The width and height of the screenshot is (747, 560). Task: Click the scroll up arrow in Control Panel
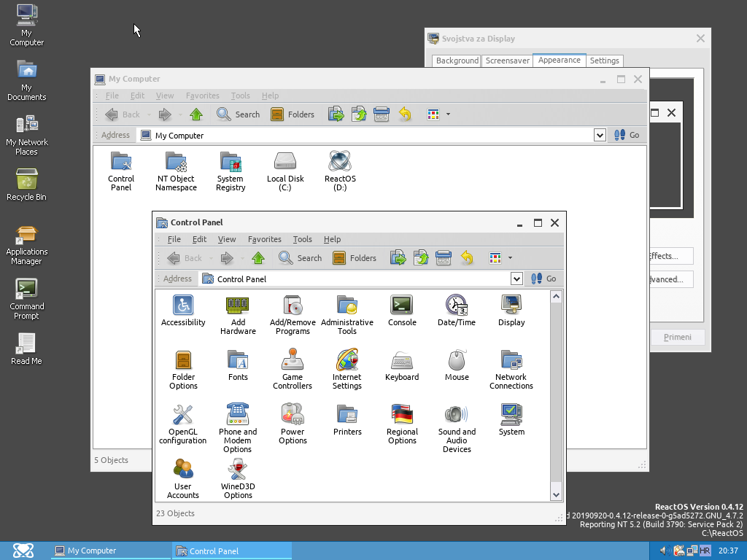pyautogui.click(x=556, y=297)
